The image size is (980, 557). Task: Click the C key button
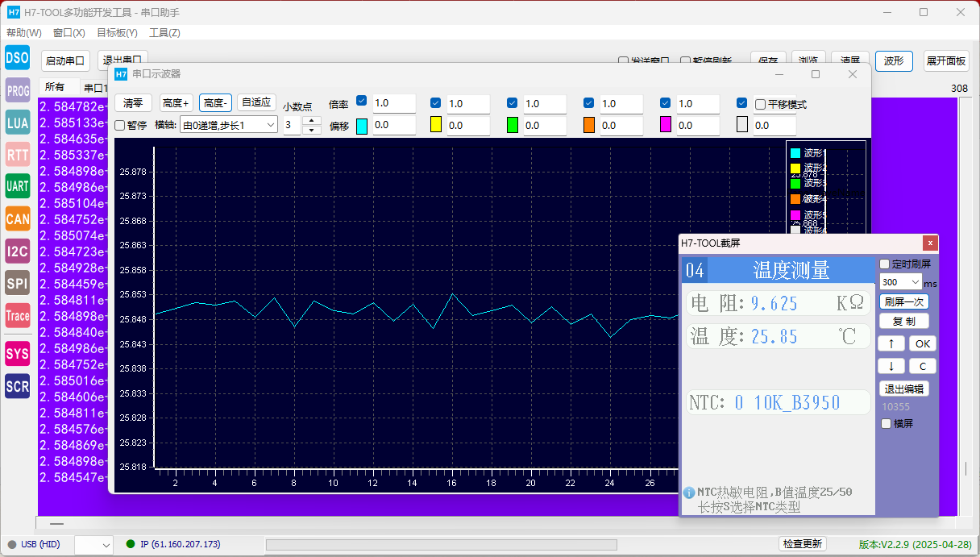pyautogui.click(x=923, y=366)
